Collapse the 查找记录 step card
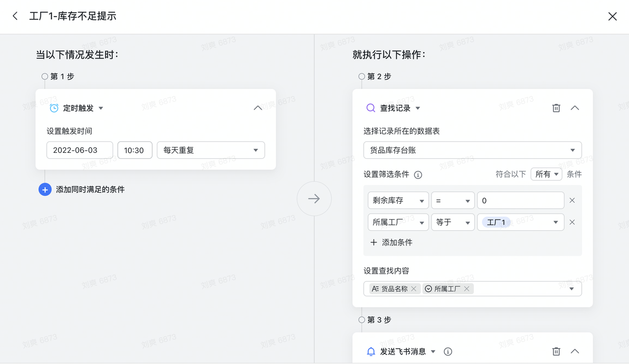Viewport: 629px width, 364px height. 574,108
